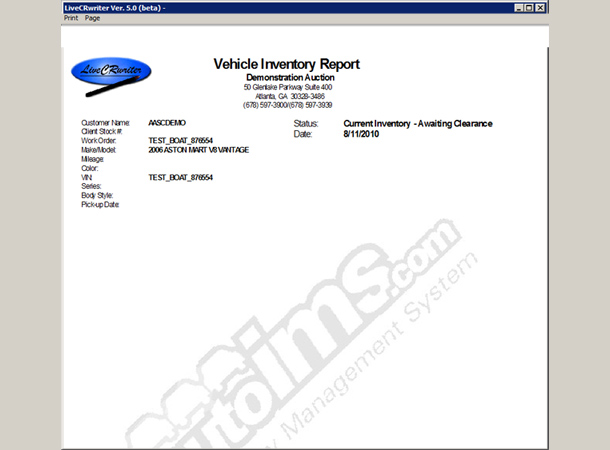
Task: Click the Pick-up Date label
Action: [100, 205]
